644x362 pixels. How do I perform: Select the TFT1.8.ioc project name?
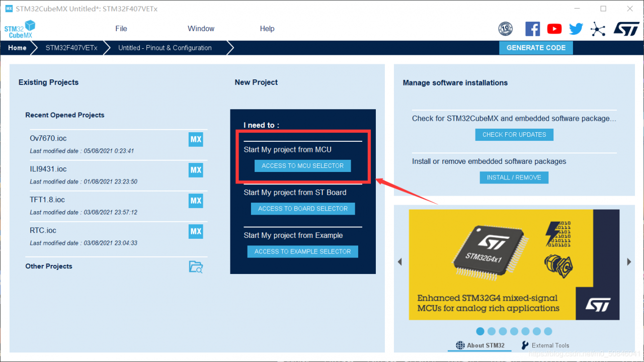[x=47, y=200]
